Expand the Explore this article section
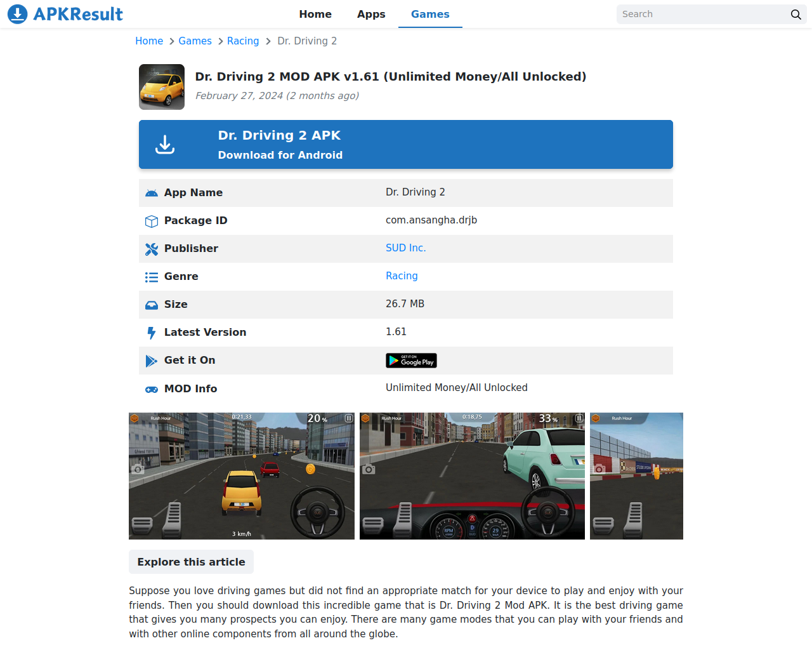 click(191, 562)
